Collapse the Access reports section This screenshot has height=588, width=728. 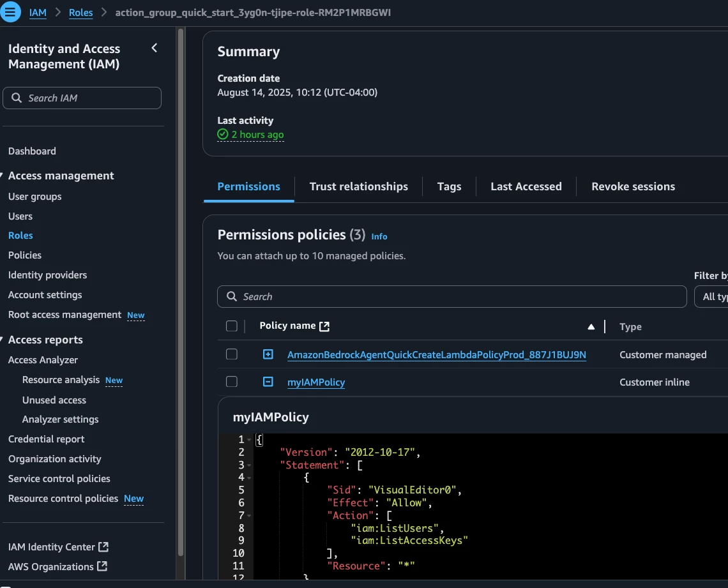2,340
